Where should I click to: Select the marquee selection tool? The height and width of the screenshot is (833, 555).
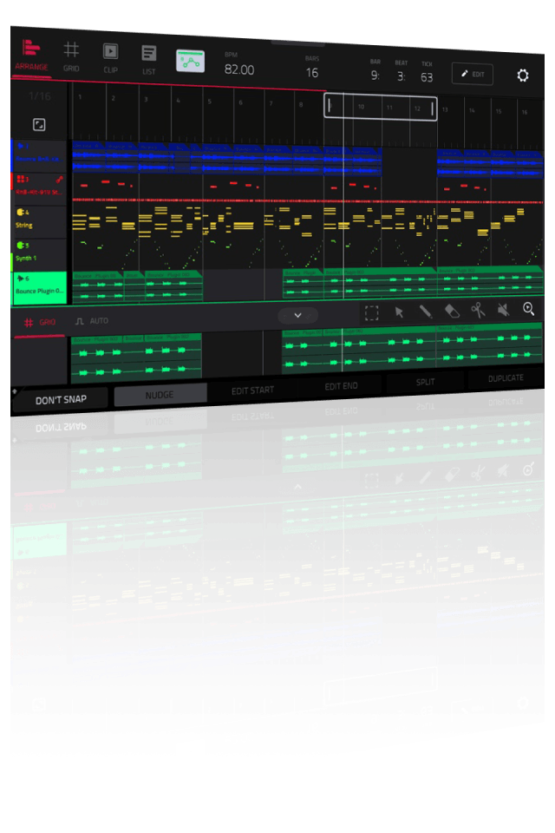[372, 313]
